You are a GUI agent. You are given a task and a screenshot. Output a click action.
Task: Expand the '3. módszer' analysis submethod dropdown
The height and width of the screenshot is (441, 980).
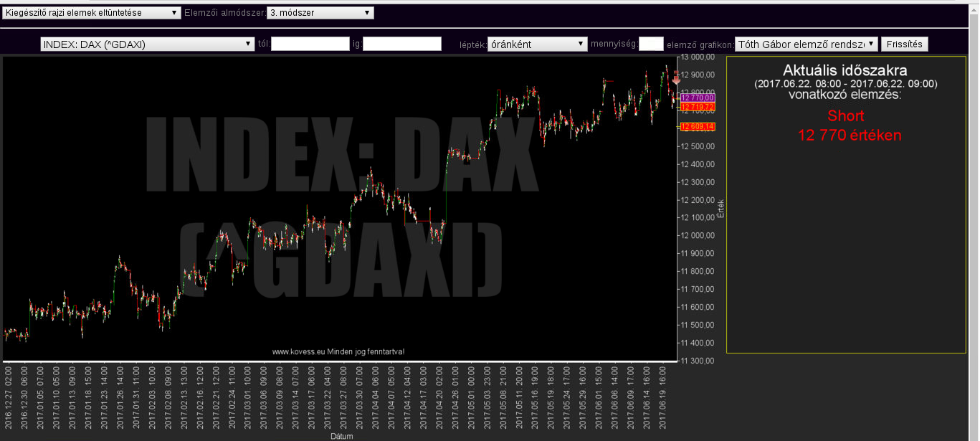click(320, 13)
